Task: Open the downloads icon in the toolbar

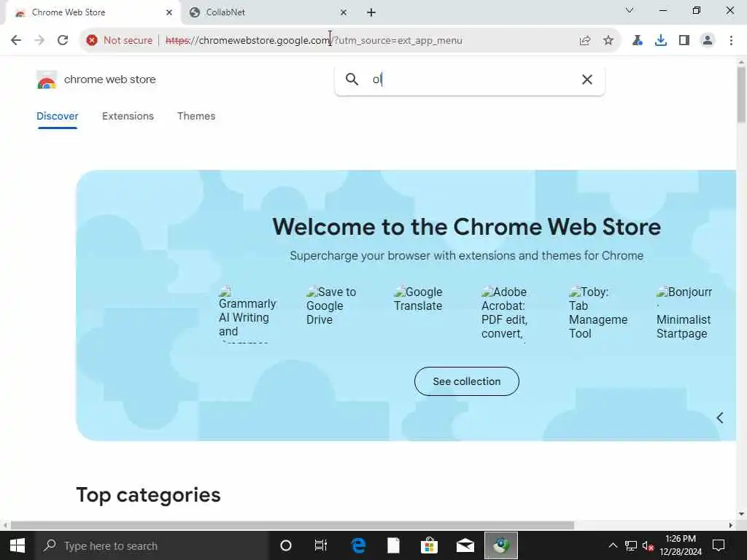Action: coord(661,41)
